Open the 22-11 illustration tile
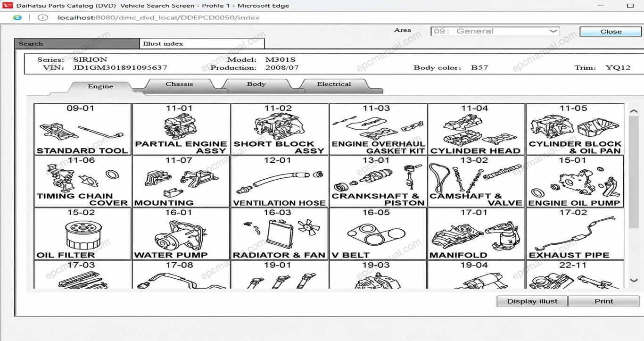 [575, 275]
